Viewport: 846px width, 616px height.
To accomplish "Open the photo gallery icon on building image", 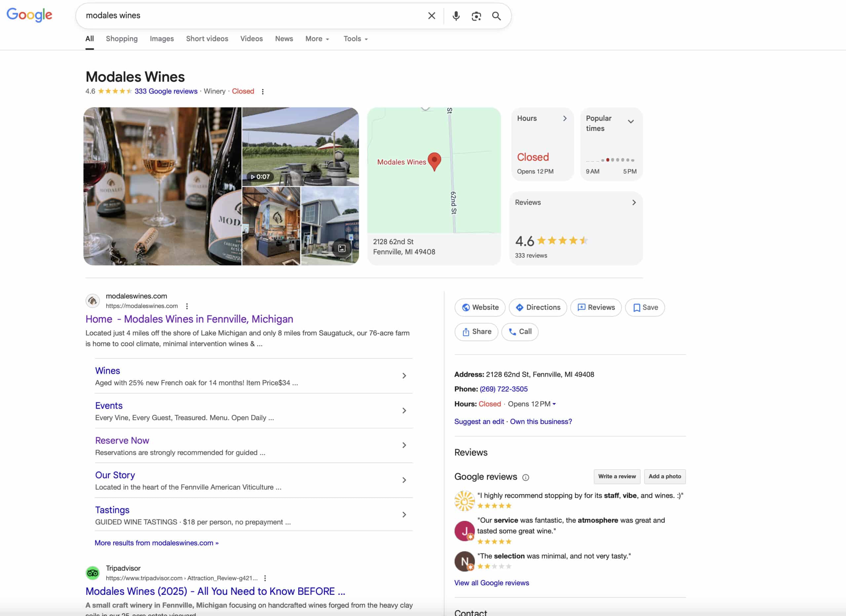I will click(342, 248).
